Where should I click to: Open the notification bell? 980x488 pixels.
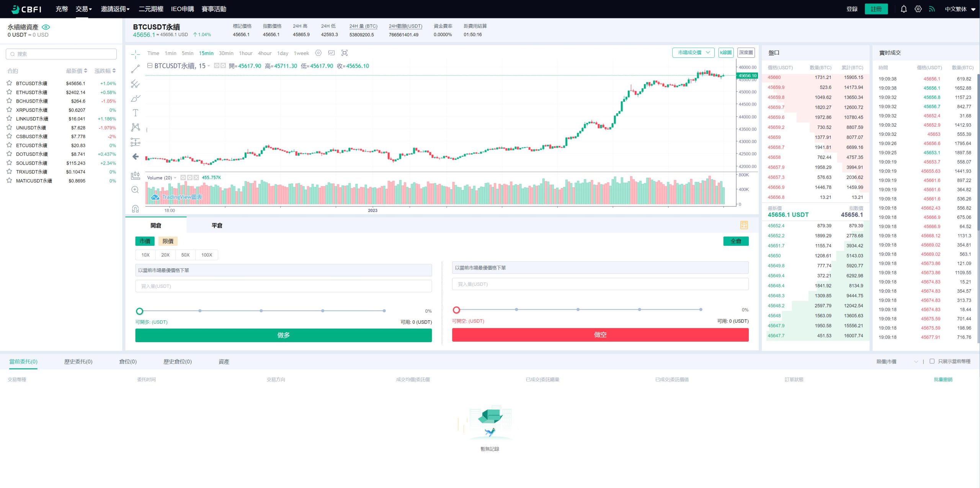tap(903, 9)
